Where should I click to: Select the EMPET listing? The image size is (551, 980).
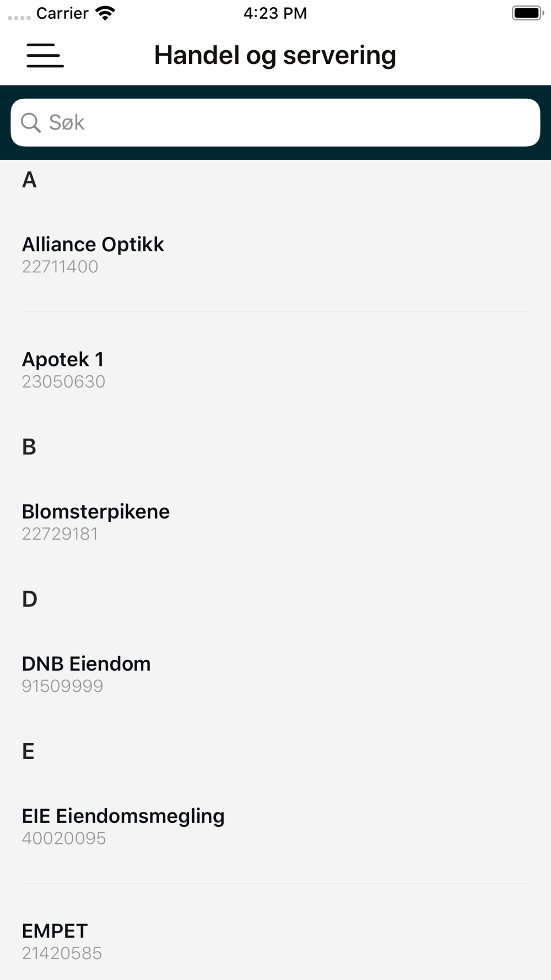point(55,931)
